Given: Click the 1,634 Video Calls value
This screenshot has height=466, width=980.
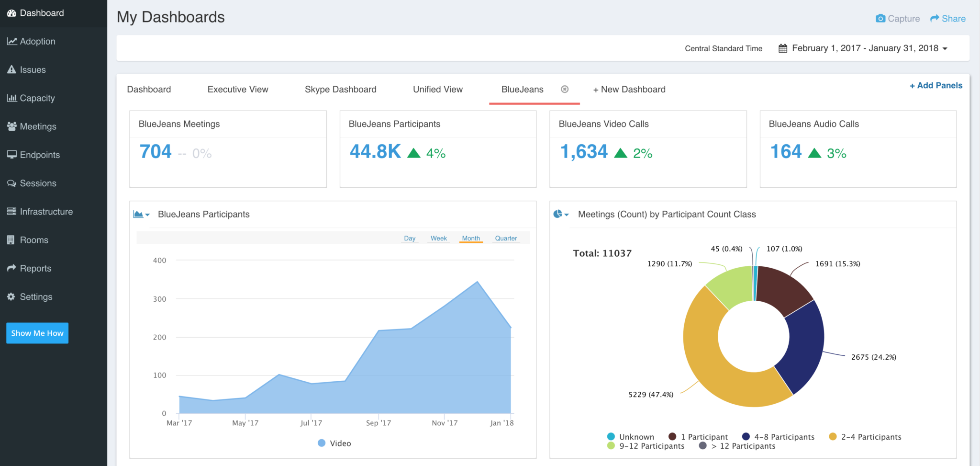Looking at the screenshot, I should [584, 152].
